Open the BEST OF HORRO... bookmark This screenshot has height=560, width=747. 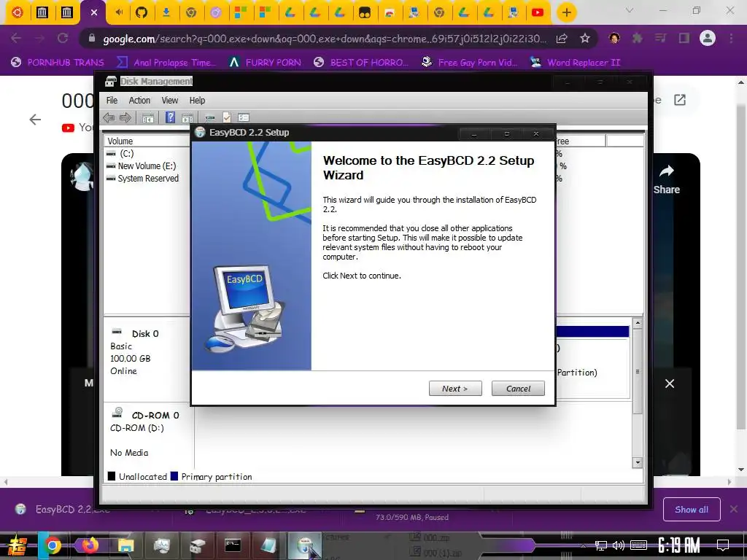(x=361, y=63)
